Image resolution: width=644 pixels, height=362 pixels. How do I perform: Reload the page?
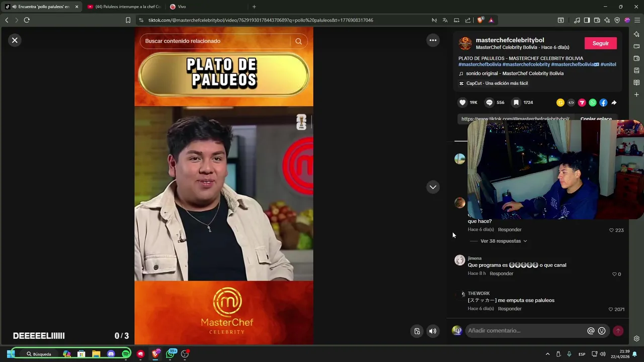click(27, 20)
